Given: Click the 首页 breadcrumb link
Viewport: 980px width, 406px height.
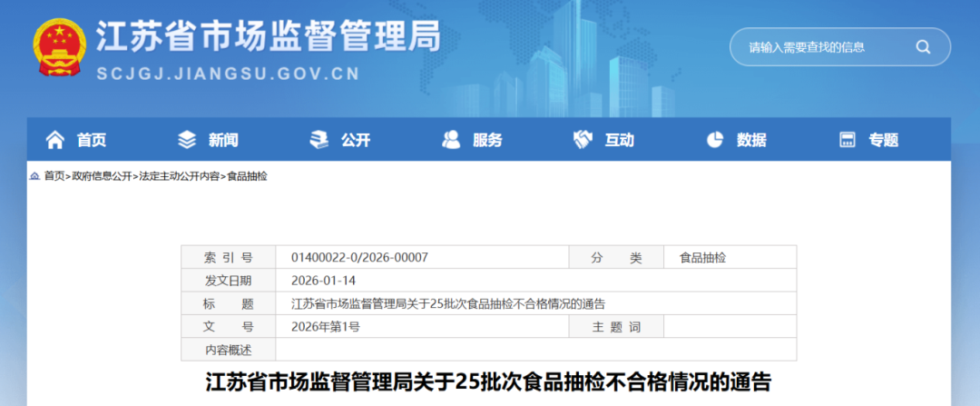Looking at the screenshot, I should [x=54, y=176].
